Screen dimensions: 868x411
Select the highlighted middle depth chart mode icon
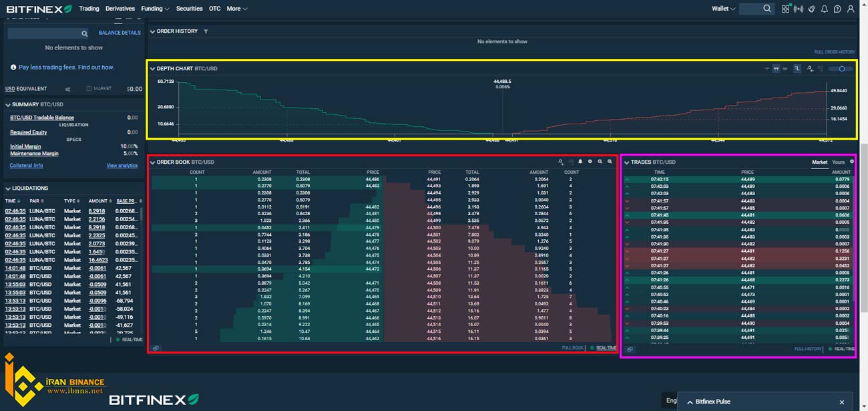pyautogui.click(x=776, y=68)
